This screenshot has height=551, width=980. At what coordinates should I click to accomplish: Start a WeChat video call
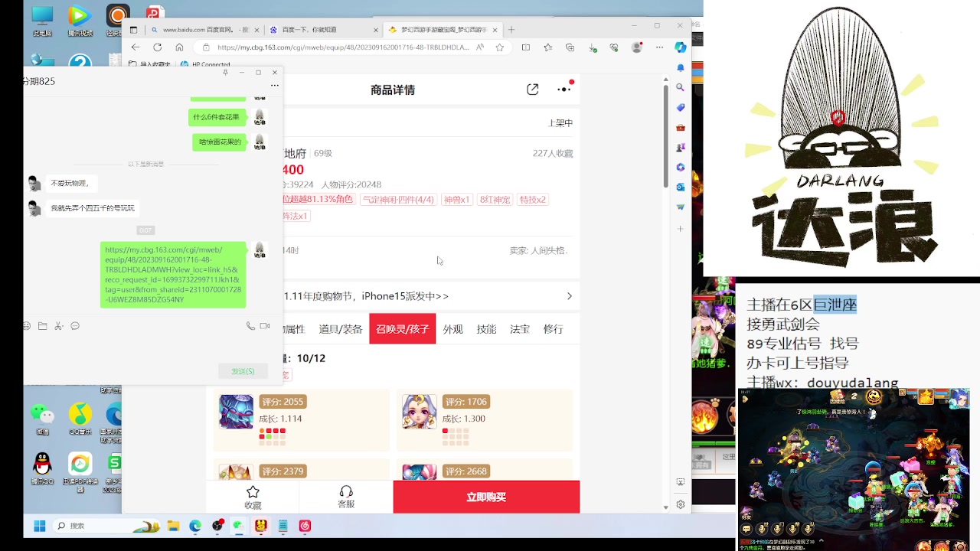tap(265, 326)
